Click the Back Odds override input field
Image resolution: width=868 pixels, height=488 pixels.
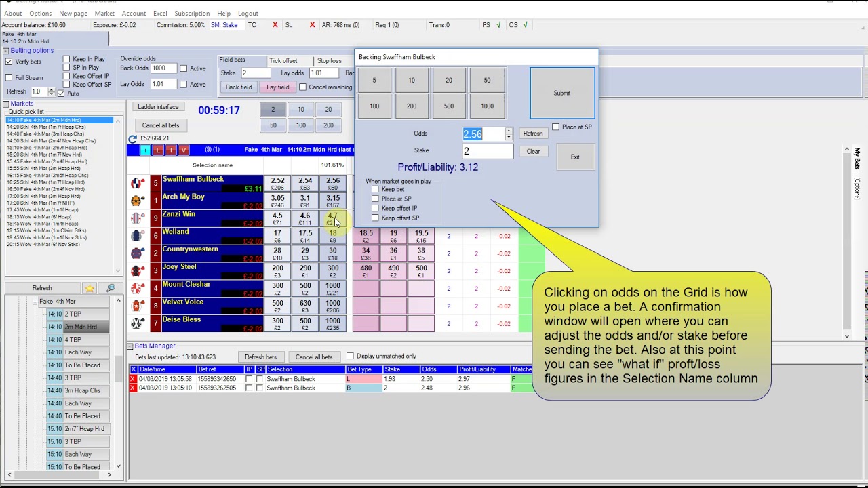tap(163, 68)
